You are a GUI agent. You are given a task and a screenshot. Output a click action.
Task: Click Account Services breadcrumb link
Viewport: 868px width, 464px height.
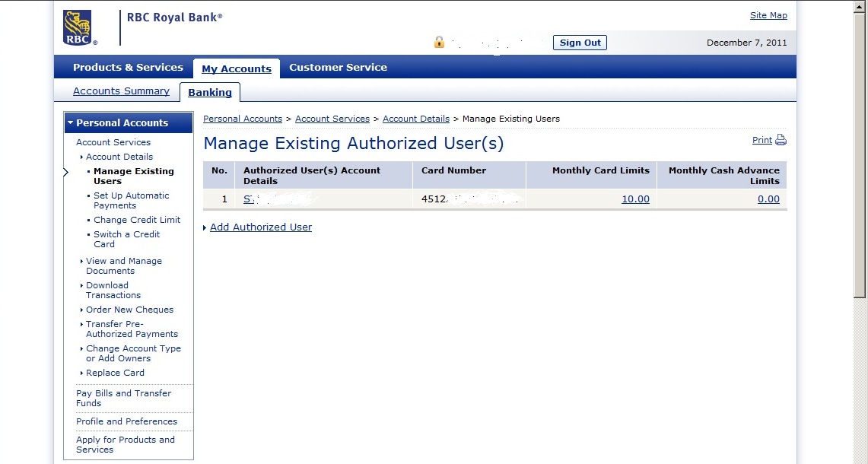coord(332,119)
